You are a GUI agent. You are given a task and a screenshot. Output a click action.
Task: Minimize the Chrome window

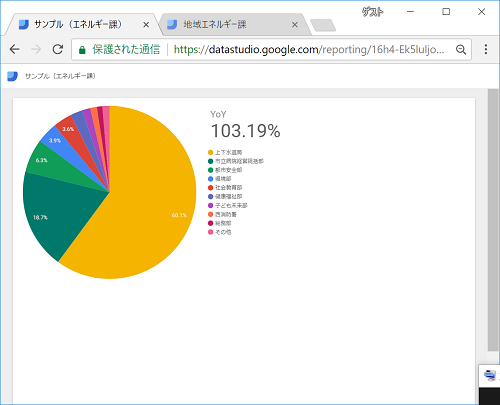click(x=410, y=12)
